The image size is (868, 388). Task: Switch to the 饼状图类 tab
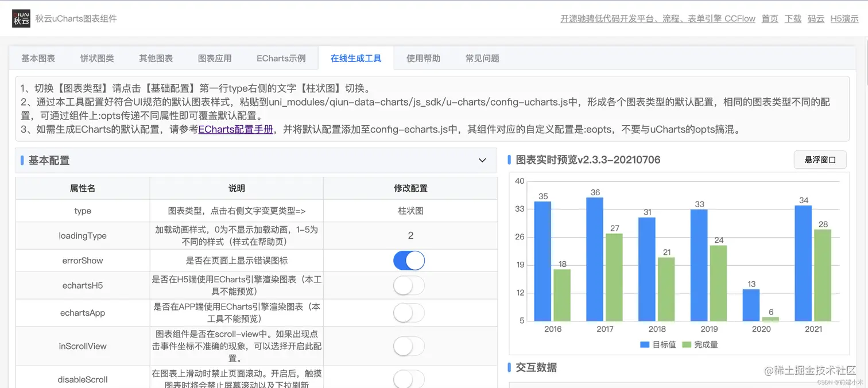[97, 59]
